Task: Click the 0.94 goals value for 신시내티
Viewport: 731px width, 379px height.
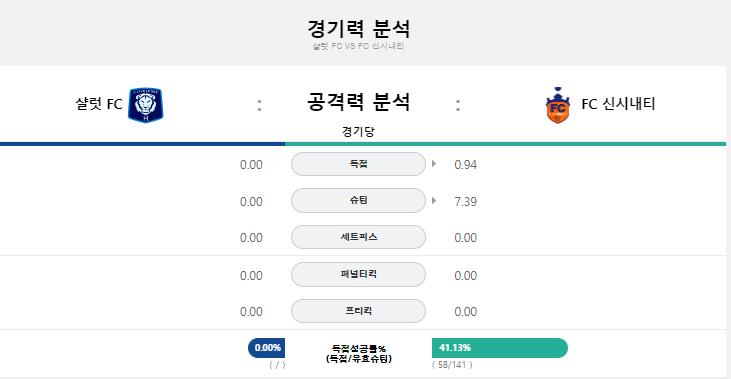Action: pos(465,165)
